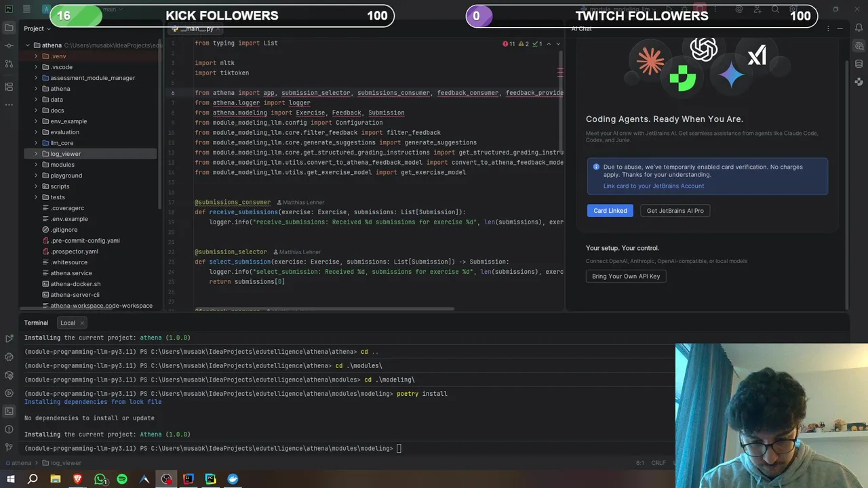Image resolution: width=868 pixels, height=488 pixels.
Task: Jump to next highlighted error arrow
Action: click(x=558, y=43)
